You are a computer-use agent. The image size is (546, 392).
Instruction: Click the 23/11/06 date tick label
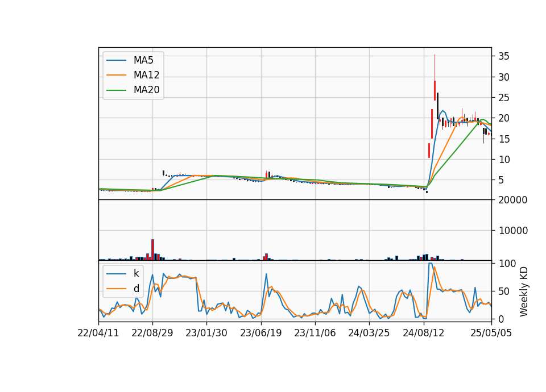(315, 333)
